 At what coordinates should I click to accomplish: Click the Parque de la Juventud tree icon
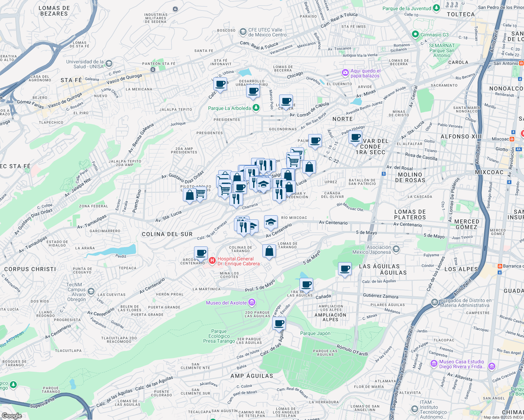(x=436, y=7)
